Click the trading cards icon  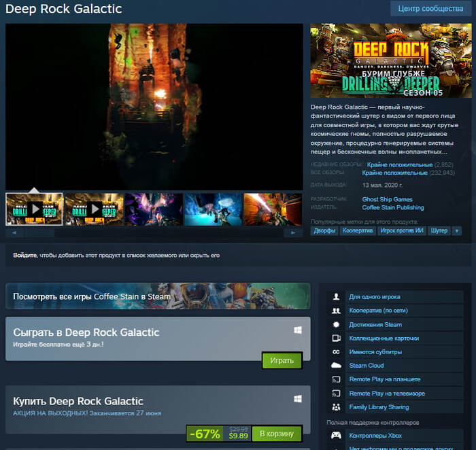pyautogui.click(x=336, y=338)
